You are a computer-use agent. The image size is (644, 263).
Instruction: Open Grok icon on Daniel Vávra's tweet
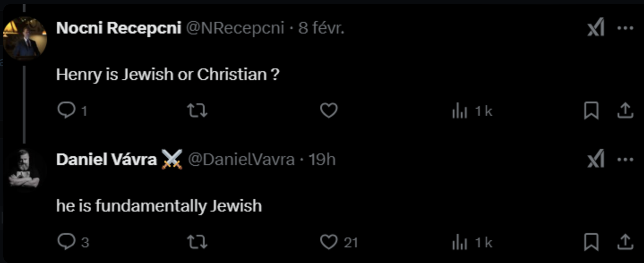(x=596, y=159)
